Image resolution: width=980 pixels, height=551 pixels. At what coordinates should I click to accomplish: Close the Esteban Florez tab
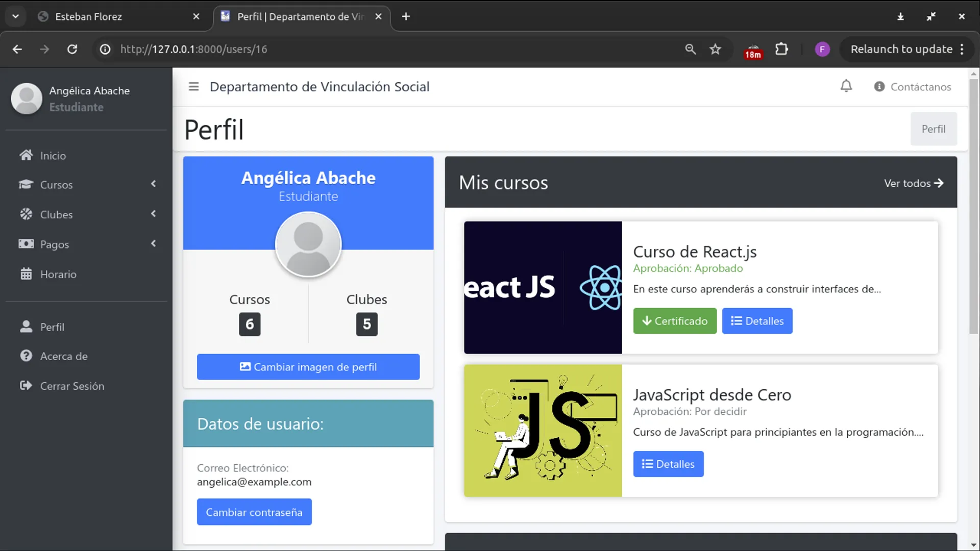[x=196, y=16]
